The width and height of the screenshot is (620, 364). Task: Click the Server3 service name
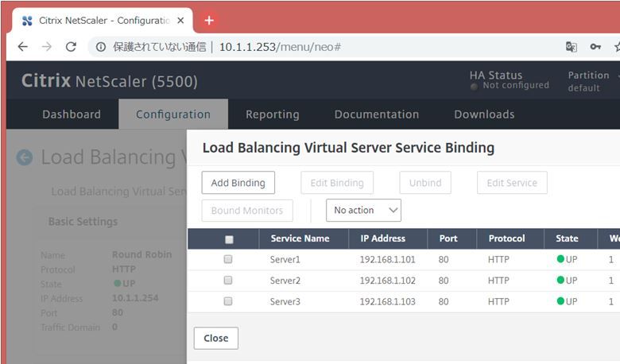(x=285, y=301)
